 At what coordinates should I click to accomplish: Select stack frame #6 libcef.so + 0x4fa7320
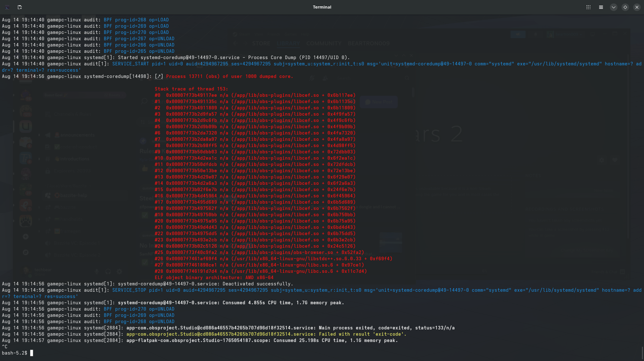(x=255, y=133)
